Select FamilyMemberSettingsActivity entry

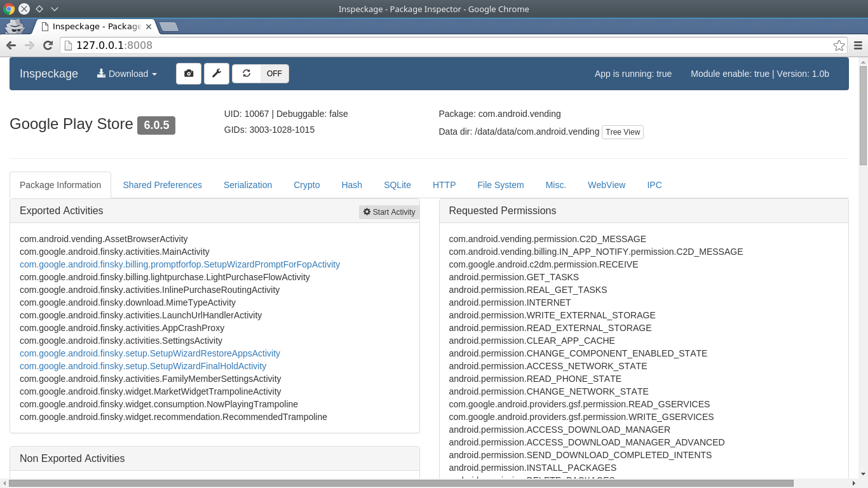[150, 379]
